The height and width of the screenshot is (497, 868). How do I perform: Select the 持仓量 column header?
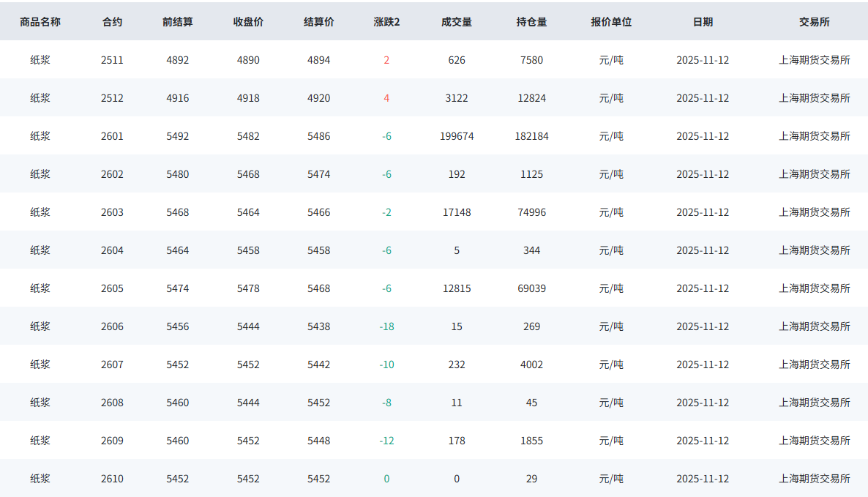[531, 22]
